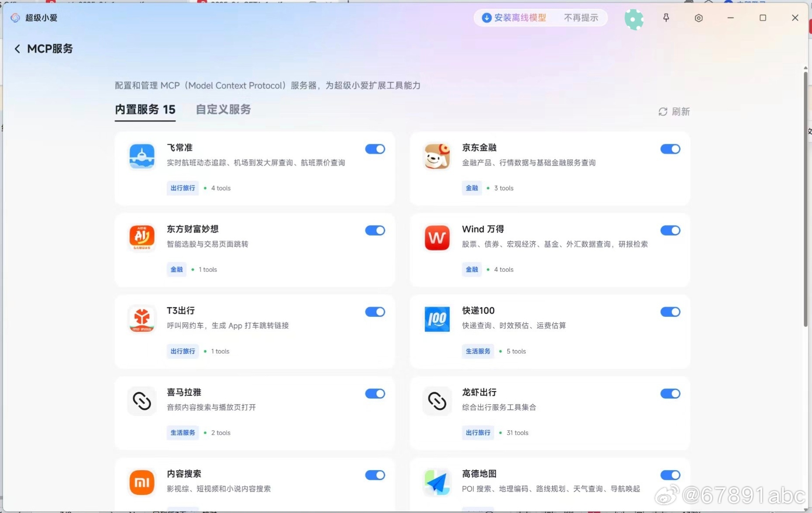Image resolution: width=812 pixels, height=513 pixels.
Task: Select the 内置服务 15 tab
Action: [x=145, y=110]
